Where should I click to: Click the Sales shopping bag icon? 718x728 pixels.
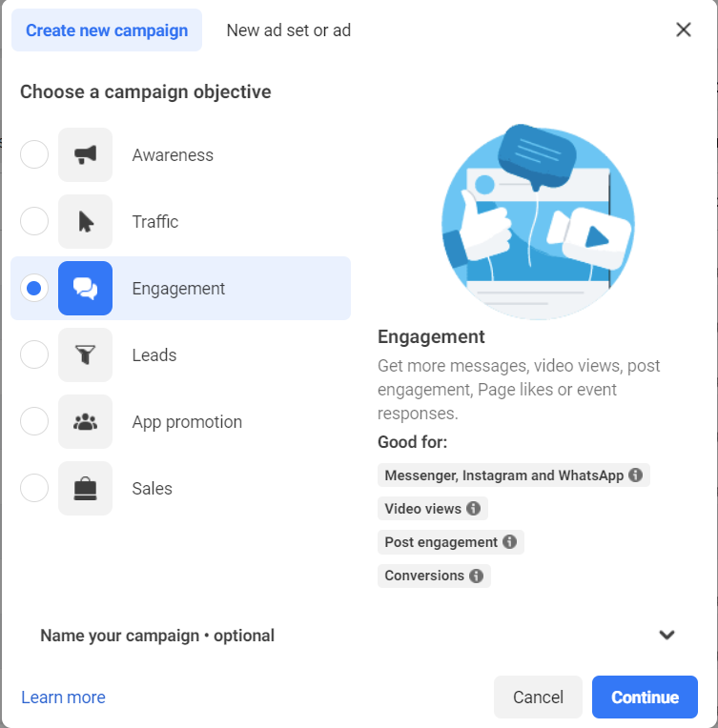pos(85,489)
